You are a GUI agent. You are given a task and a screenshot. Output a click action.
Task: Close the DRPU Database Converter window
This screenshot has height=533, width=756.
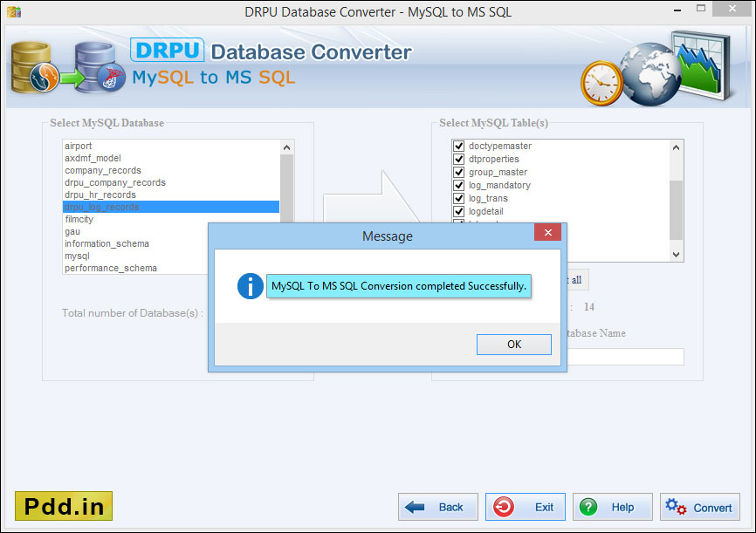coord(732,9)
